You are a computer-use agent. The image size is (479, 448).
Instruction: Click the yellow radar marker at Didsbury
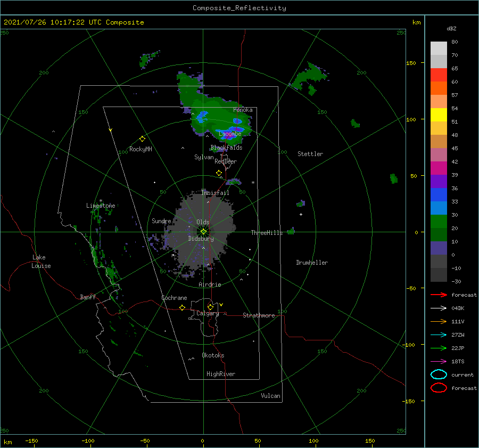click(x=203, y=232)
